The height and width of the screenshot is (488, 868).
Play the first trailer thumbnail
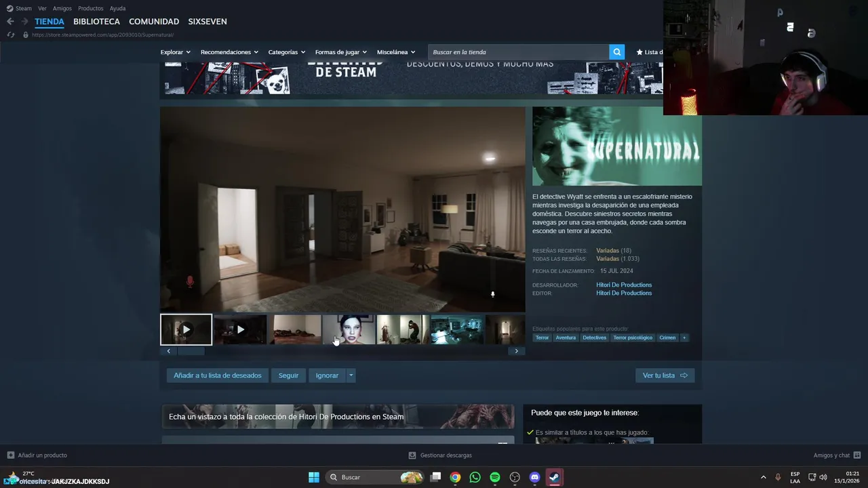pyautogui.click(x=186, y=329)
